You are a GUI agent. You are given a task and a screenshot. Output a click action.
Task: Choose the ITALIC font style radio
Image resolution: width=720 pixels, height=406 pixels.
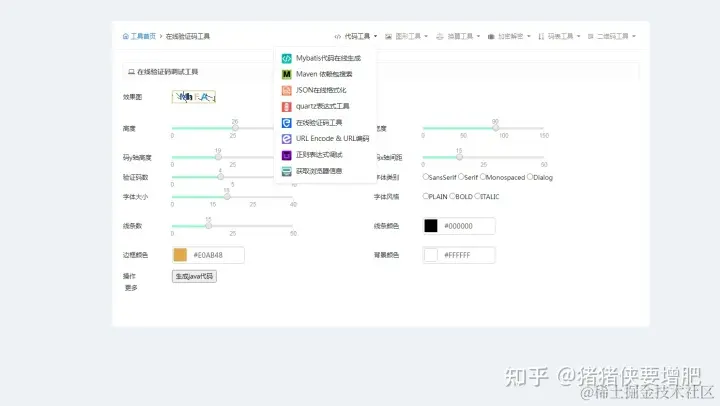pos(477,196)
